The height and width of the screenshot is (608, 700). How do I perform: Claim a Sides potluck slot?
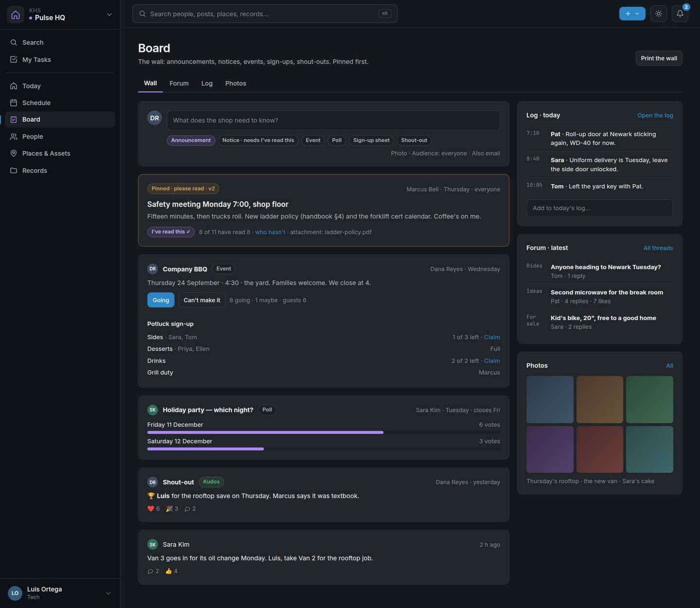tap(492, 338)
